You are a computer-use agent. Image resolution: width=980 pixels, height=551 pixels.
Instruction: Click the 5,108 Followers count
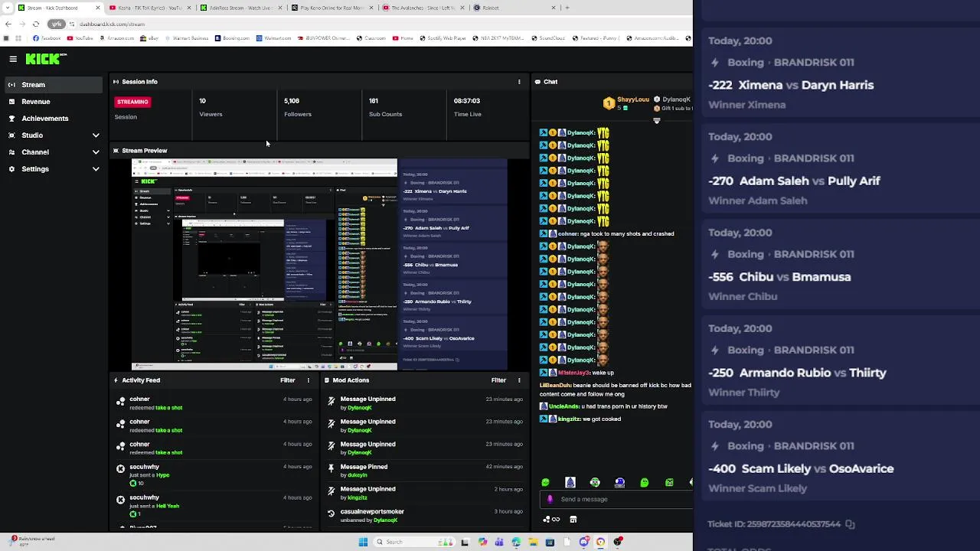(292, 101)
